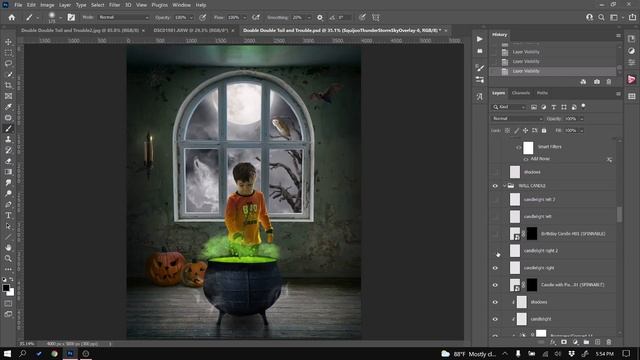
Task: Open History panel options menu
Action: pos(618,36)
